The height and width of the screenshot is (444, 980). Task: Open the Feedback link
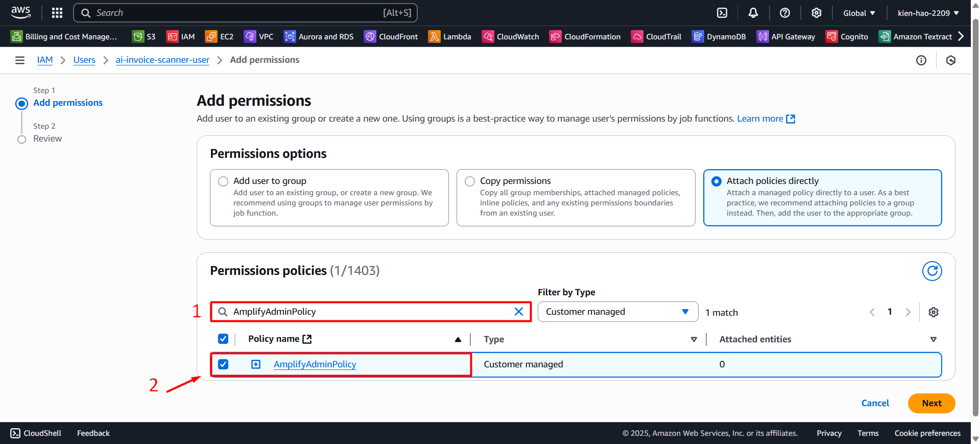(93, 433)
